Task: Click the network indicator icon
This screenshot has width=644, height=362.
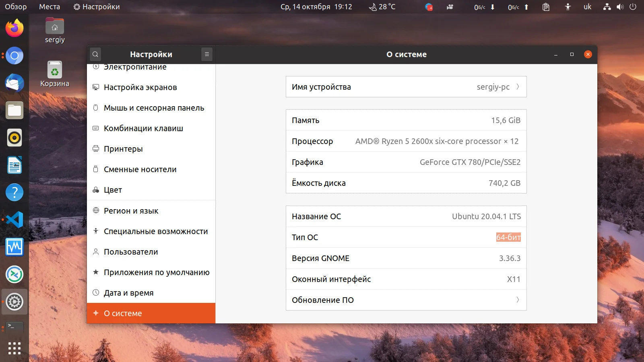Action: 607,7
